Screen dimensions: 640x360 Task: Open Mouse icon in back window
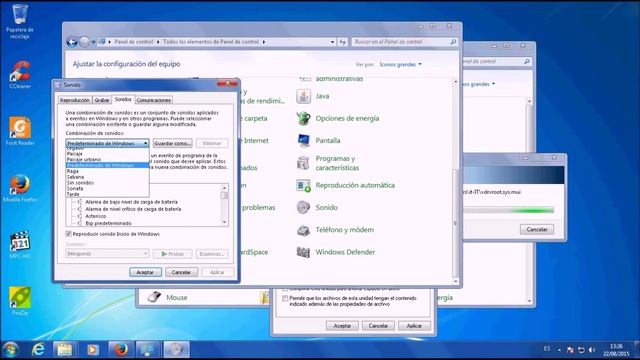coord(154,297)
